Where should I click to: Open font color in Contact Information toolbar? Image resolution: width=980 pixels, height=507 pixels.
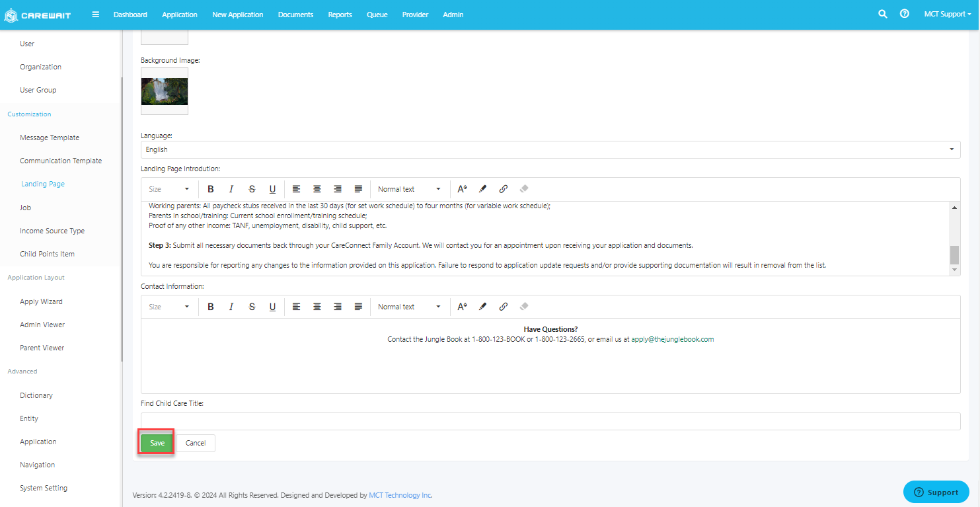tap(462, 307)
